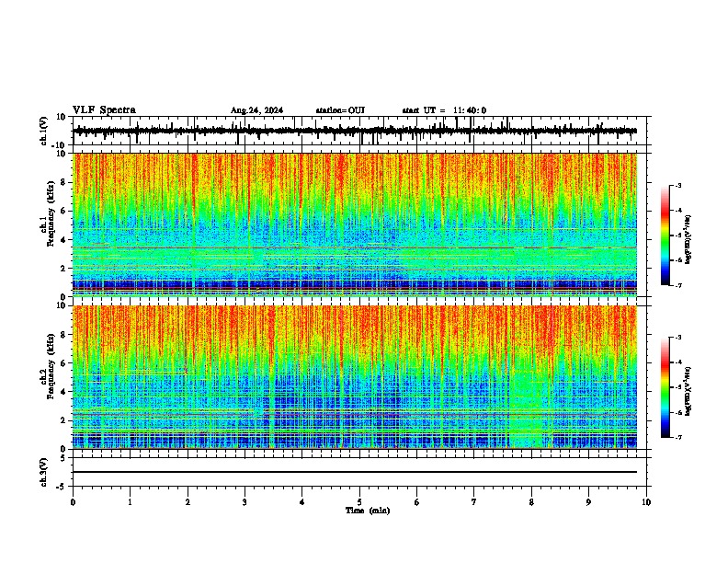
Task: Click time axis tick label "9"
Action: click(588, 502)
